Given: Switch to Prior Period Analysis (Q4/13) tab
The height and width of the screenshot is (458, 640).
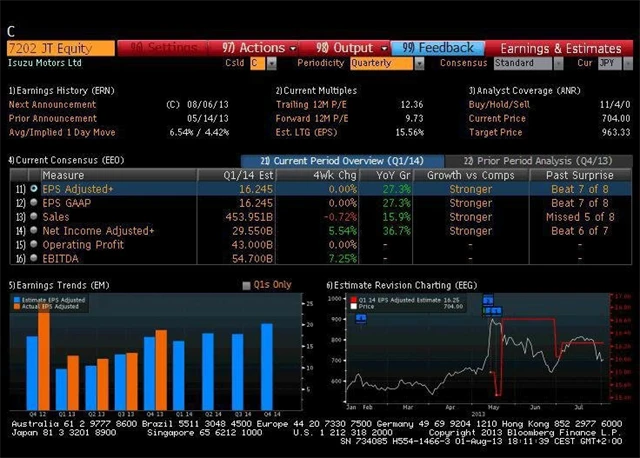Looking at the screenshot, I should [538, 161].
